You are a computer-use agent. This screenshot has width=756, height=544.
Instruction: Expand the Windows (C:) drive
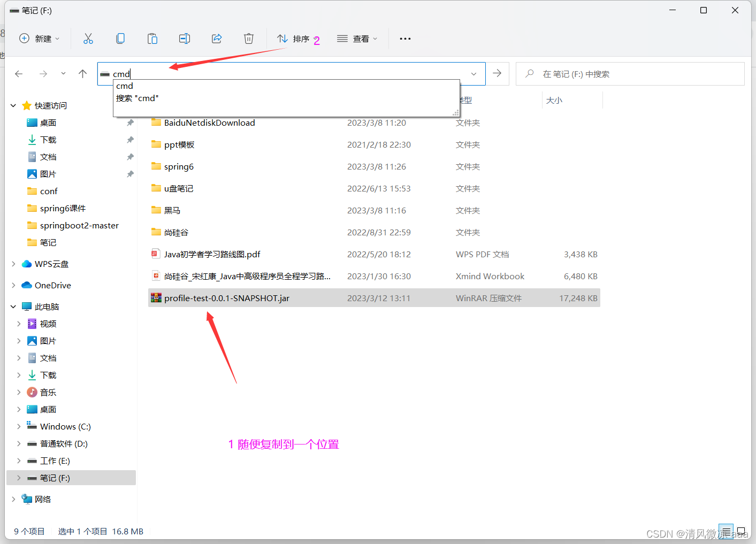[x=19, y=426]
